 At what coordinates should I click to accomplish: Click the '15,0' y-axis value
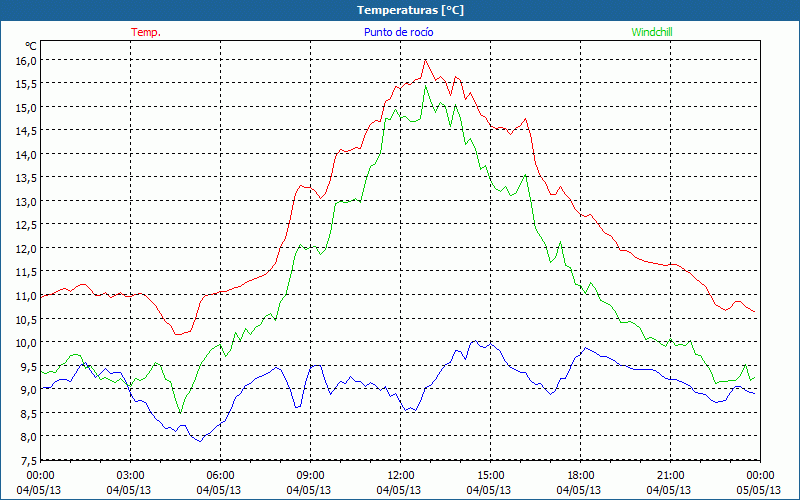[26, 108]
